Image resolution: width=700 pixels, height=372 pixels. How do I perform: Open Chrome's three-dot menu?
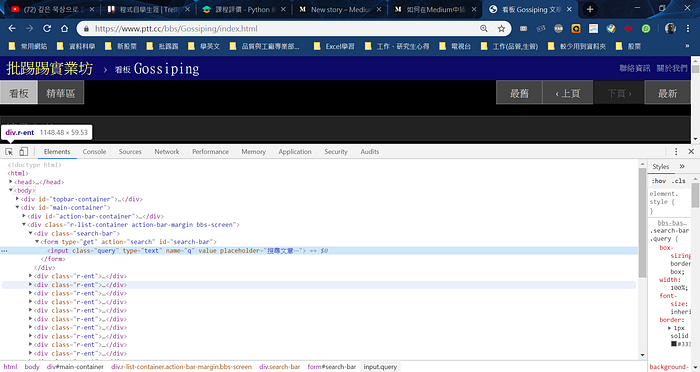688,29
